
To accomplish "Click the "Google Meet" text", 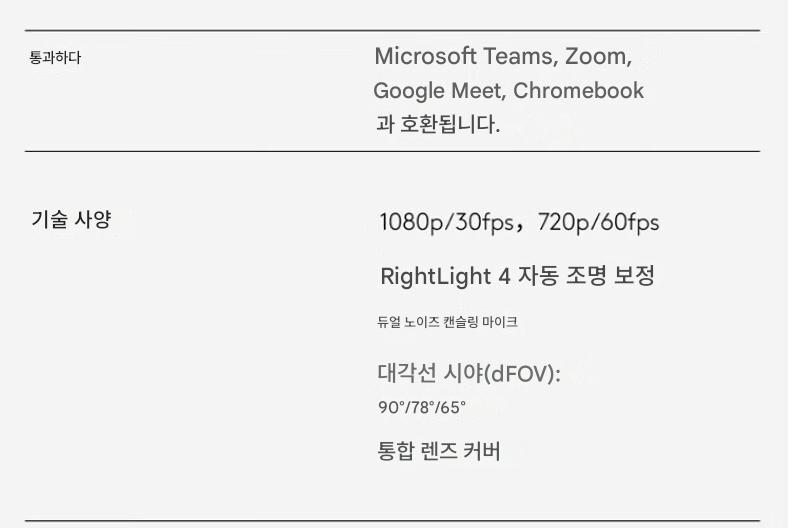I will click(x=438, y=91).
